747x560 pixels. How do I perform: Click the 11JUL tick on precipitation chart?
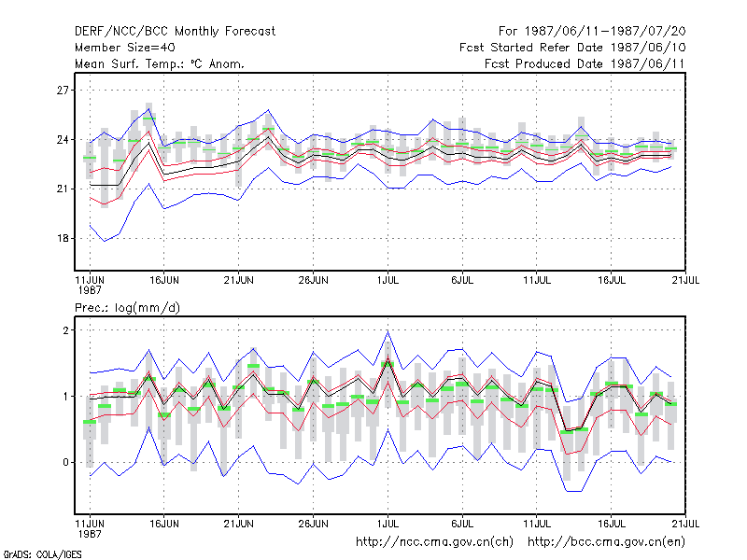[537, 524]
